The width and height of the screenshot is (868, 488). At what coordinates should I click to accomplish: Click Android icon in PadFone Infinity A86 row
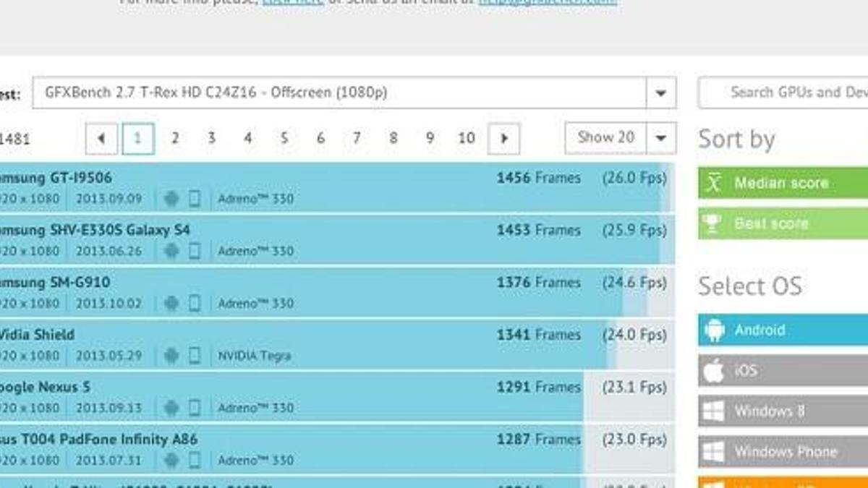tap(171, 460)
